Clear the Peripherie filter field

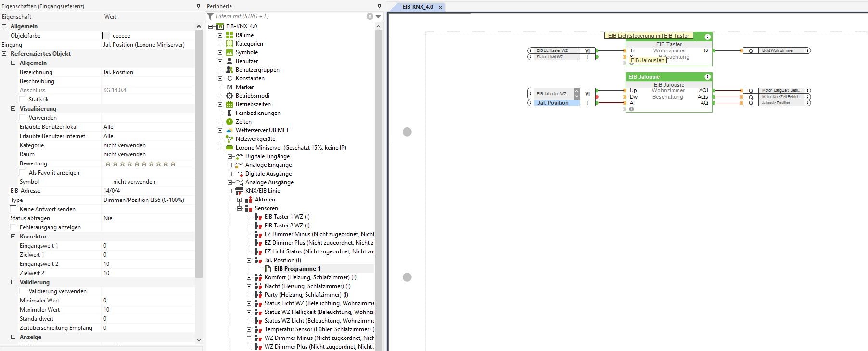pyautogui.click(x=370, y=16)
